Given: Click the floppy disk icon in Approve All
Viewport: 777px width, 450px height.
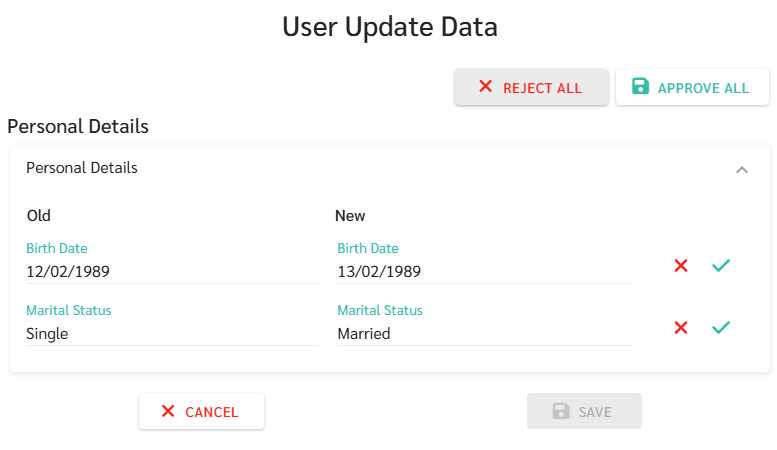Looking at the screenshot, I should (x=640, y=87).
